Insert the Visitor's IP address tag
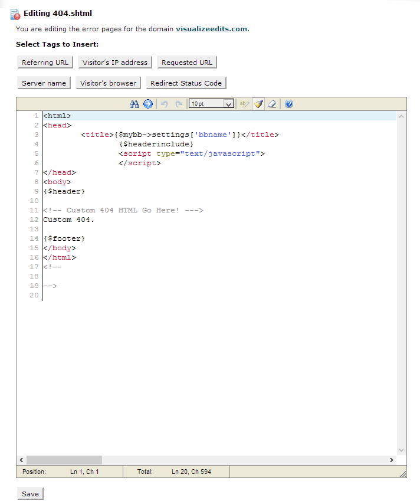This screenshot has width=420, height=504. [x=114, y=63]
